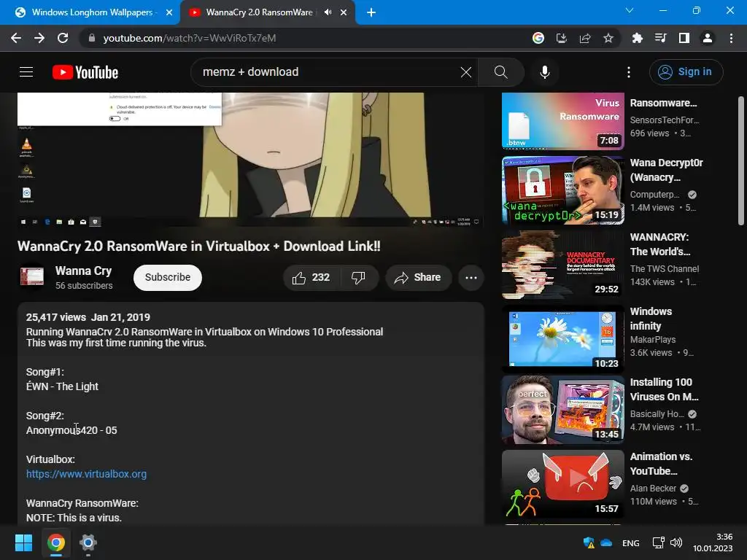
Task: Open Installing 100 Viruses video title
Action: click(x=664, y=389)
